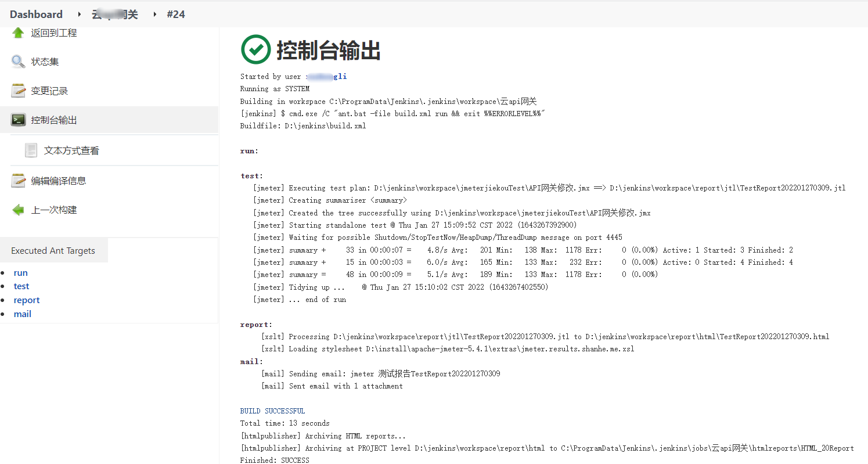Jump to the test target in Executed Ant Targets

[21, 286]
